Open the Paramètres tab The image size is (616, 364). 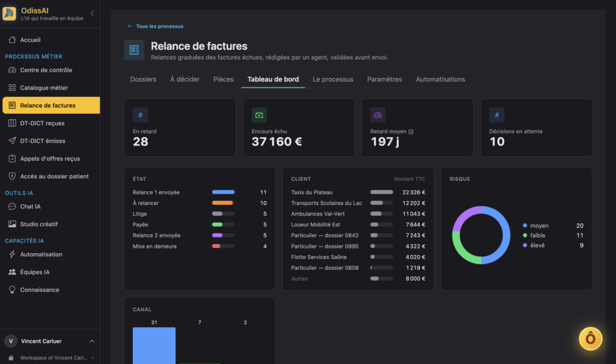(x=384, y=79)
